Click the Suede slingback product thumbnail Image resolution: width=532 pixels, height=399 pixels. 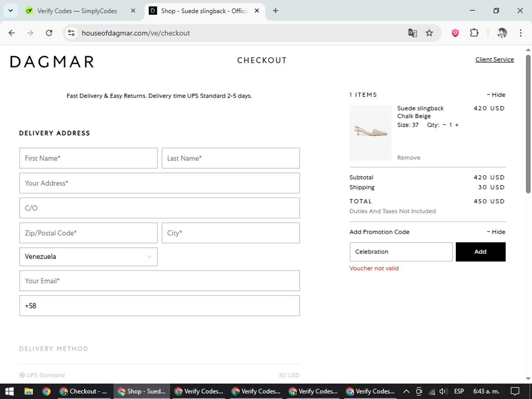(x=371, y=133)
